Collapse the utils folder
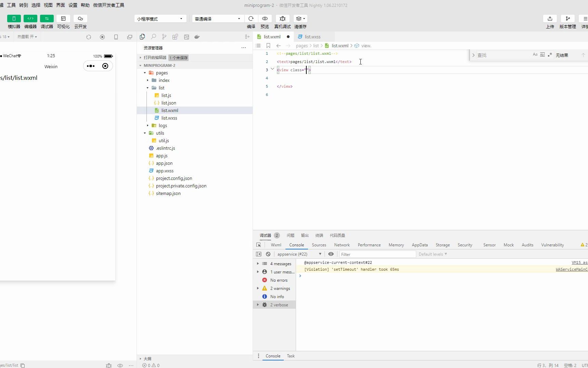 [x=145, y=133]
